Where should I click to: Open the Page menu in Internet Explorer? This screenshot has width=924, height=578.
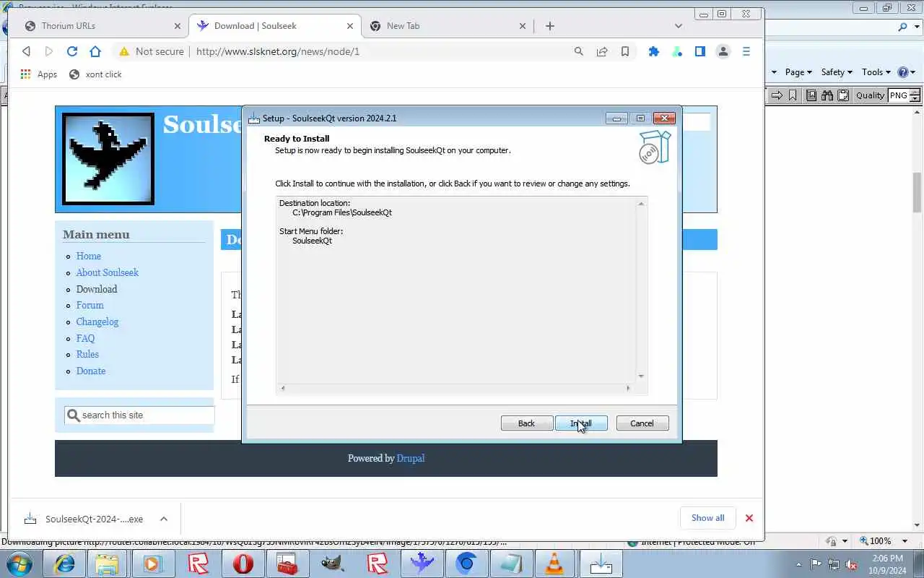pyautogui.click(x=798, y=72)
